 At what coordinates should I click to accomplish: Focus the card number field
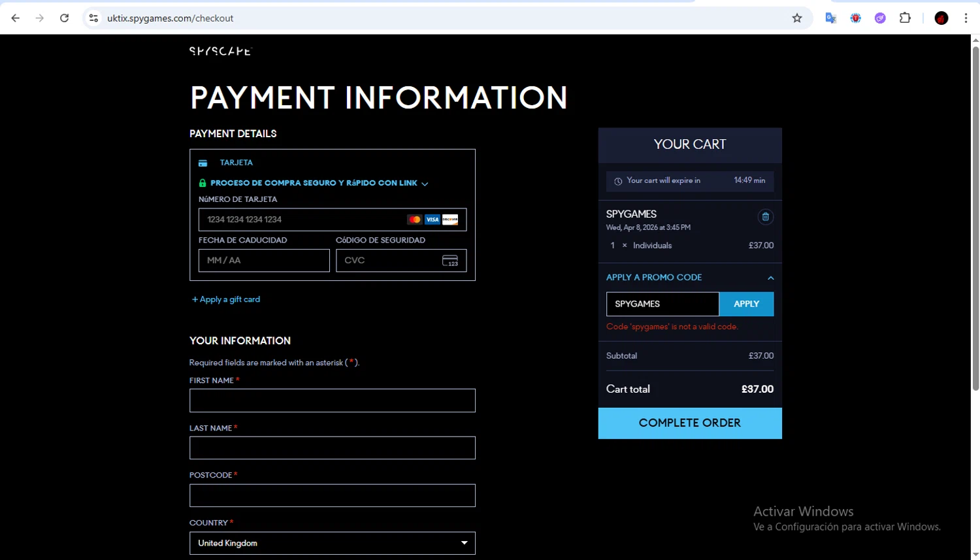[333, 220]
